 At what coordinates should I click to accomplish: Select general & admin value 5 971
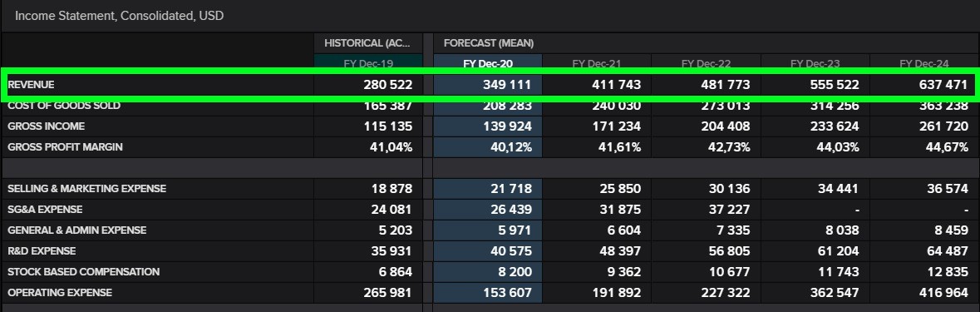515,230
